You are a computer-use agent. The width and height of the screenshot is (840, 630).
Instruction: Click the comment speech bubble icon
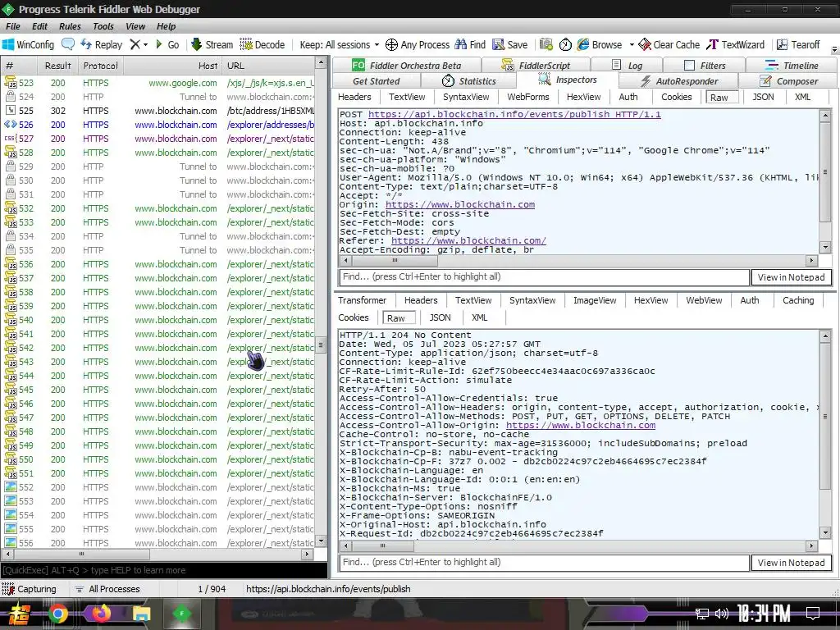tap(68, 44)
